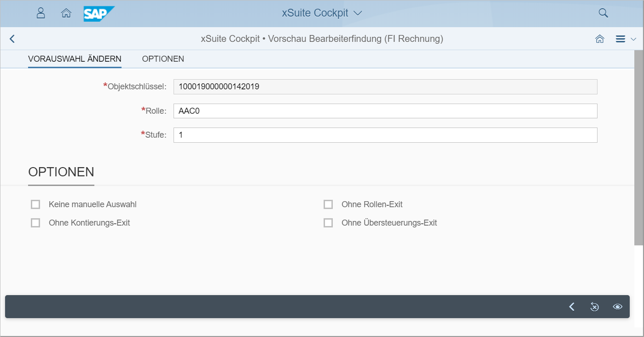Click back arrow in bottom toolbar
Screen dimensions: 644x337
tap(572, 307)
